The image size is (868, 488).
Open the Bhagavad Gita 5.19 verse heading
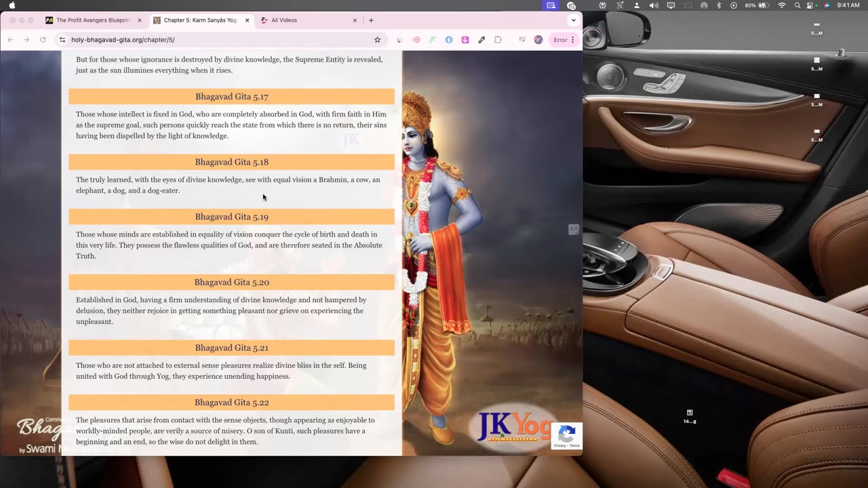(x=232, y=217)
